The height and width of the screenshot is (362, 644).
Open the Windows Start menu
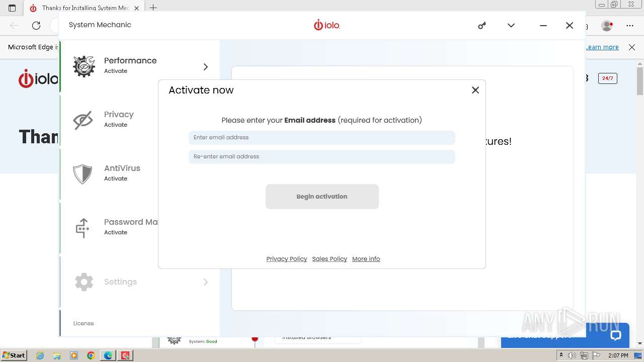(x=14, y=355)
